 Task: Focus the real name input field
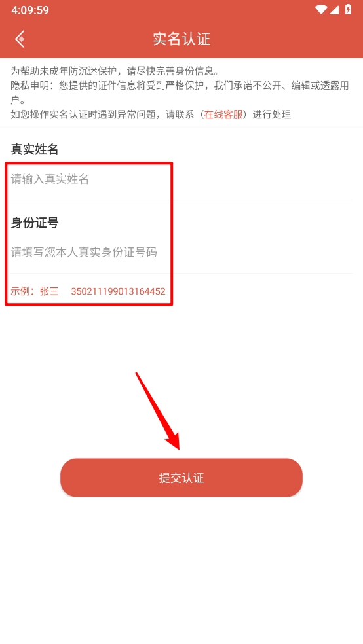[181, 179]
